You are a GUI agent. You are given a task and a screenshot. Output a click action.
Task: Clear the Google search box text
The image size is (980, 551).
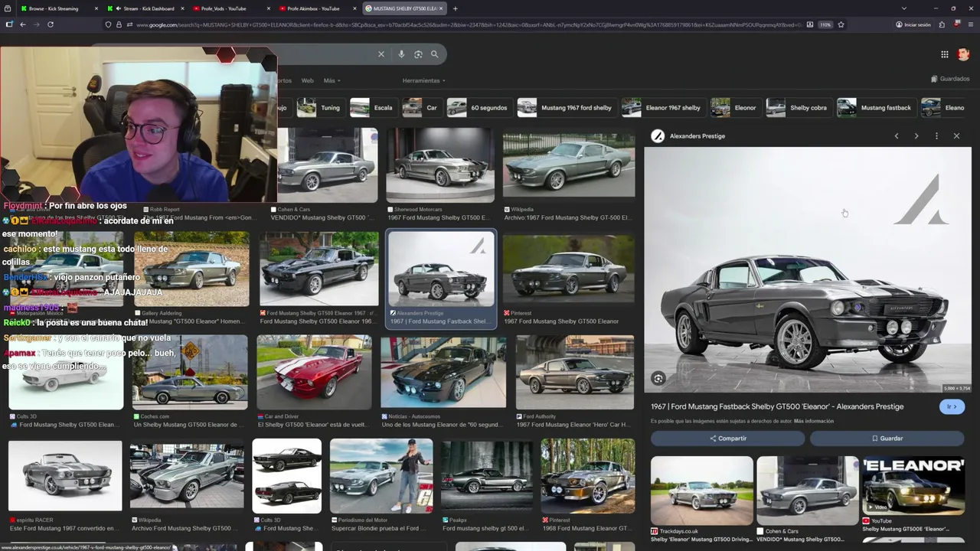381,54
